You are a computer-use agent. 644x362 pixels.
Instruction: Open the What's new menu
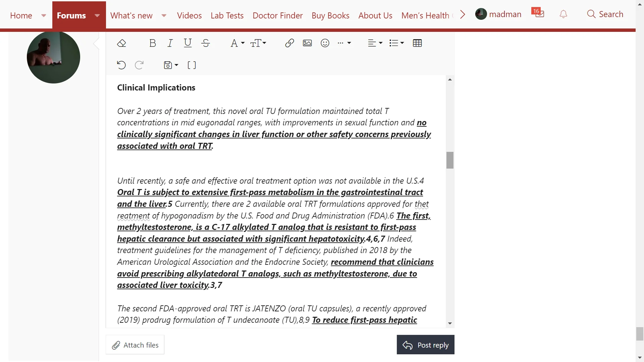[131, 15]
